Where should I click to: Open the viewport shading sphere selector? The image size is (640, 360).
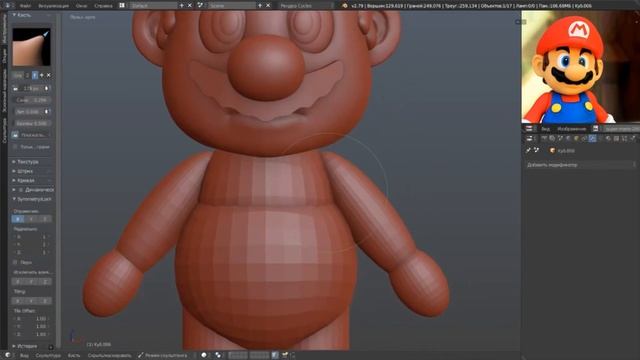click(204, 355)
